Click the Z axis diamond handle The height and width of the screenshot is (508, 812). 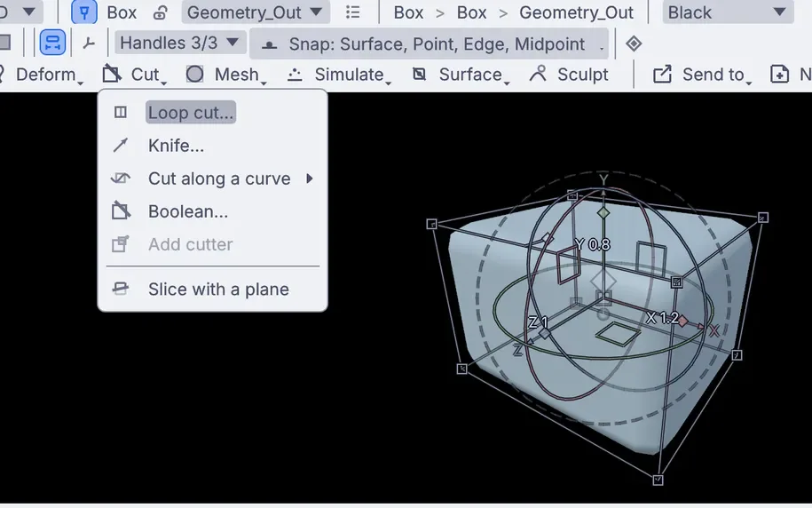tap(544, 333)
